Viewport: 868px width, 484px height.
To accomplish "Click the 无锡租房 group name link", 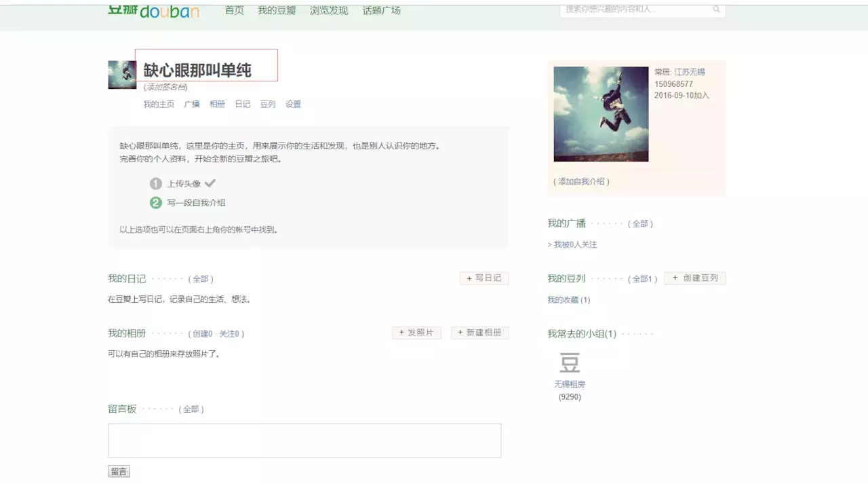I will pyautogui.click(x=570, y=384).
